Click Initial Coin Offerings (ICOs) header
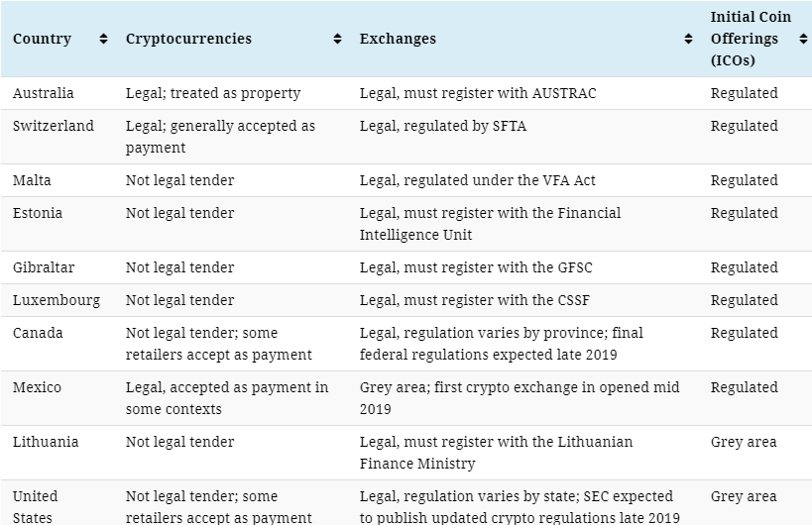 click(x=751, y=39)
